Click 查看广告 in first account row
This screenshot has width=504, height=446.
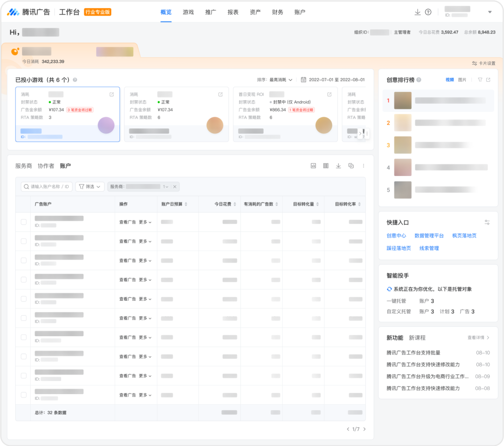pos(127,222)
